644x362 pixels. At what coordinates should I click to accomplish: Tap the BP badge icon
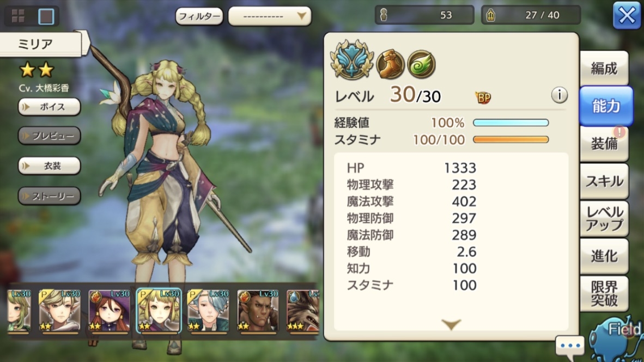[x=483, y=97]
